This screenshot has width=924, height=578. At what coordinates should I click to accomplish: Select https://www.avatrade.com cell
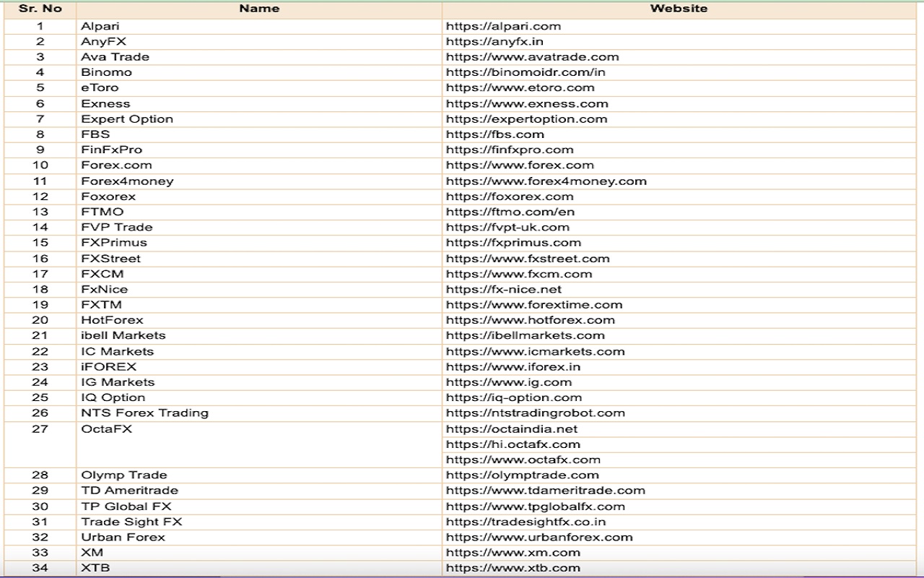click(x=679, y=57)
